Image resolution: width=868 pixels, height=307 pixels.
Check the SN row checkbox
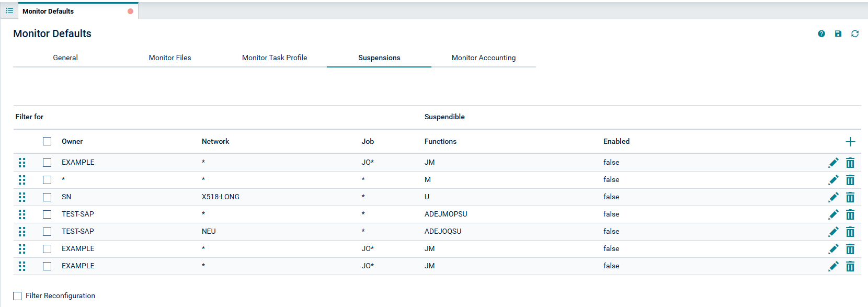point(47,197)
